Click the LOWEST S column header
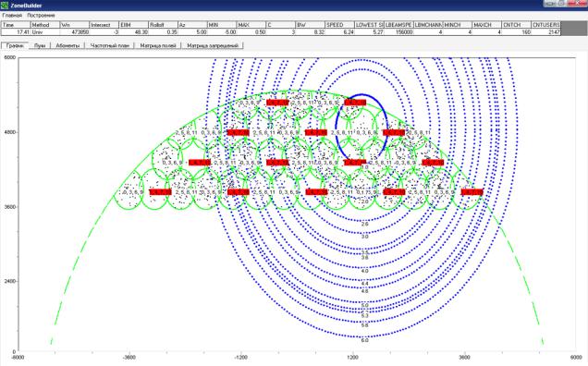This screenshot has width=588, height=366. pos(369,25)
